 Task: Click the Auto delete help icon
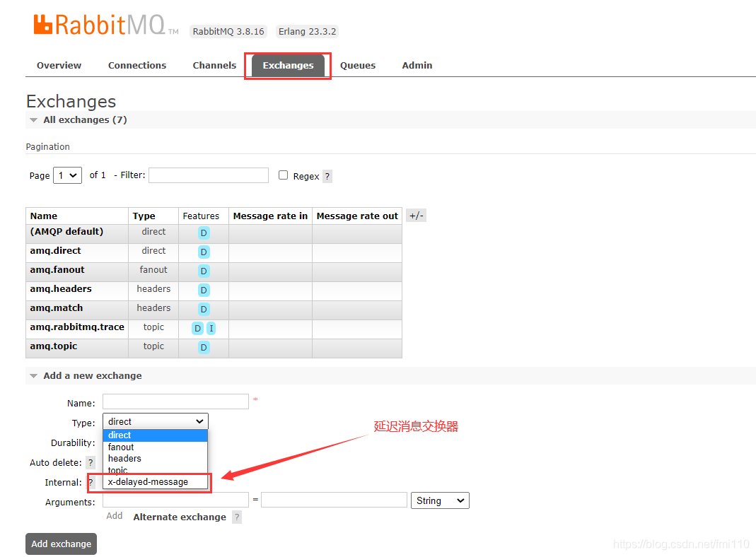[90, 462]
